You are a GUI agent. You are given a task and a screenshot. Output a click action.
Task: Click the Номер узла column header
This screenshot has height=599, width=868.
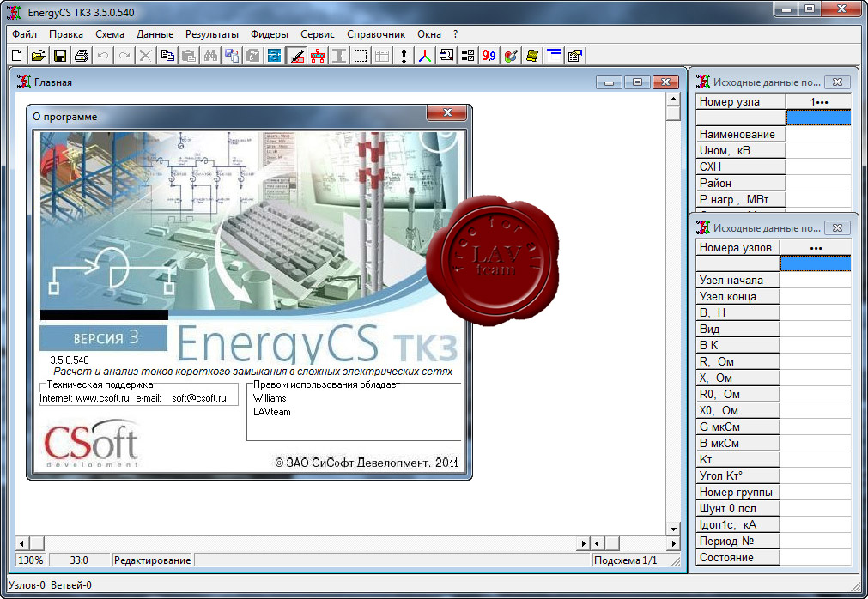click(741, 102)
